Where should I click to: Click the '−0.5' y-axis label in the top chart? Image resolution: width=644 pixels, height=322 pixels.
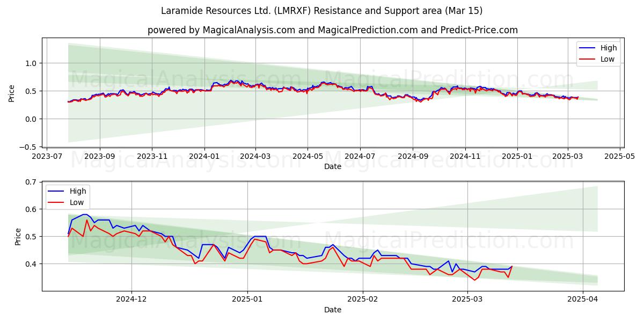point(29,147)
